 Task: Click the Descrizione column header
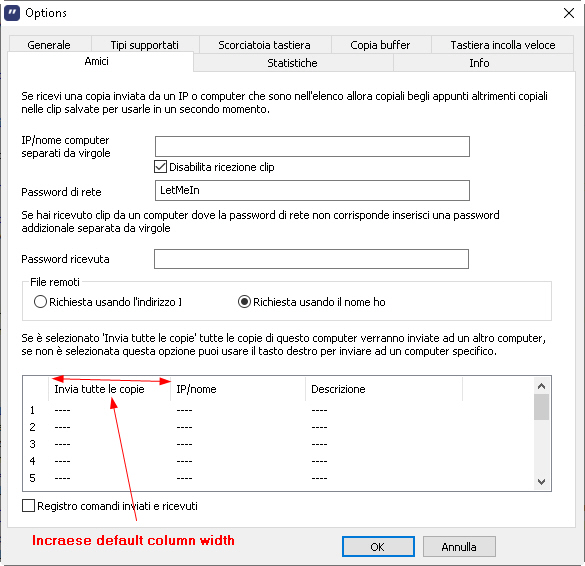click(384, 389)
